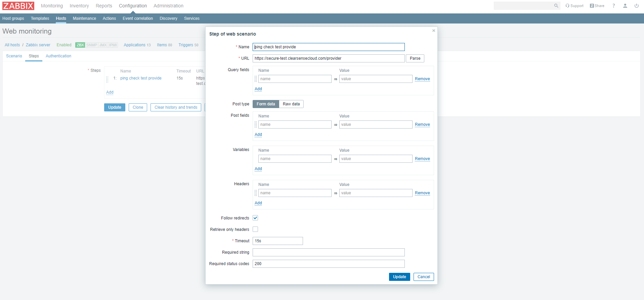The height and width of the screenshot is (300, 644).
Task: Click the Required status codes input
Action: [x=329, y=264]
